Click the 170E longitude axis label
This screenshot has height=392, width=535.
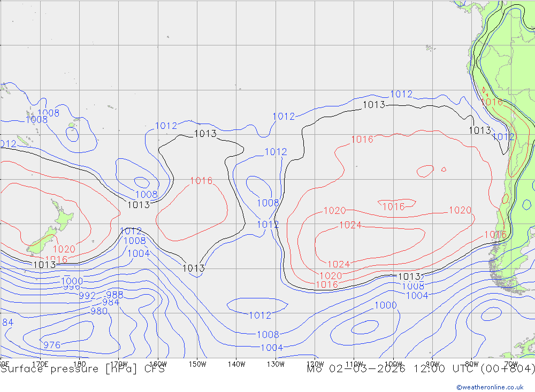pyautogui.click(x=40, y=364)
